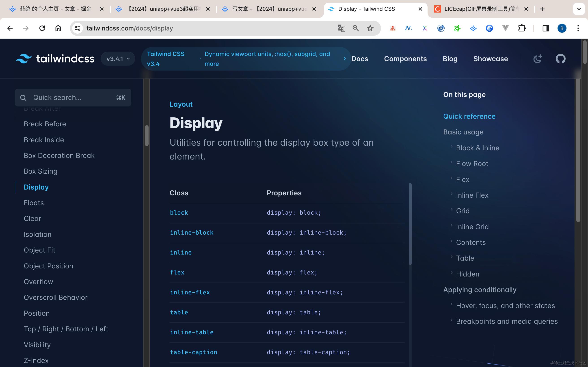Click the zoom magnifier icon in address bar
The height and width of the screenshot is (367, 588).
coord(356,28)
